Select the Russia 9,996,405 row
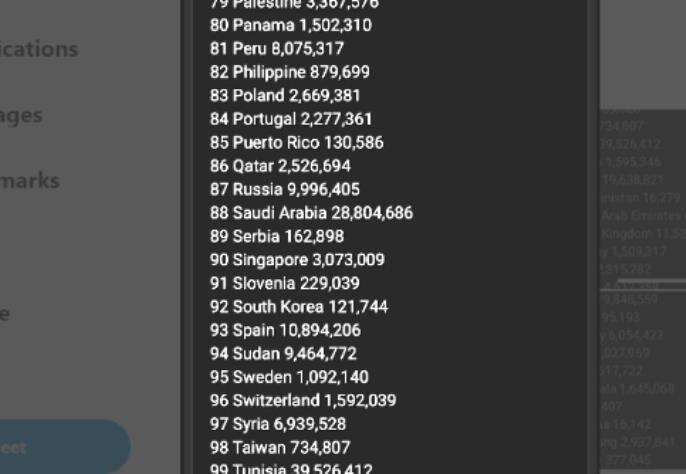This screenshot has height=474, width=686. (284, 190)
